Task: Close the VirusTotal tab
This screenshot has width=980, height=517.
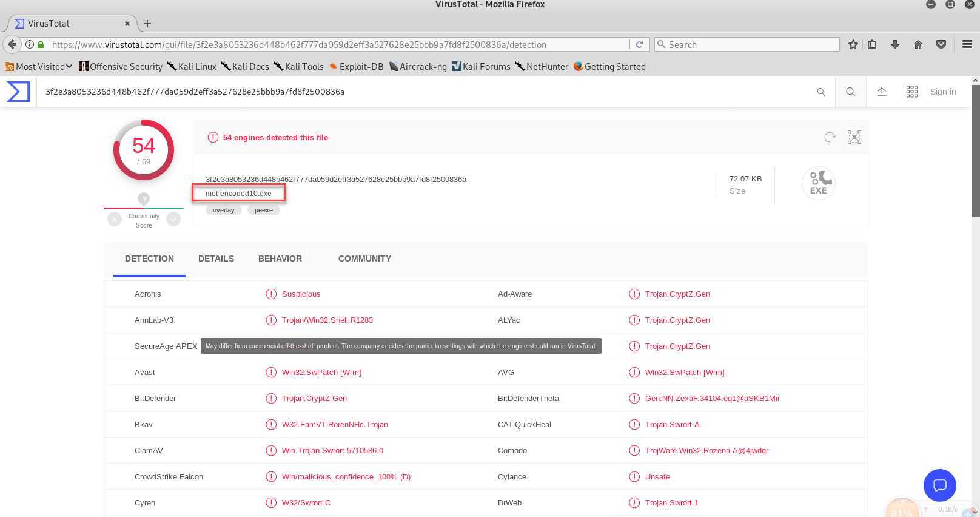Action: click(x=127, y=24)
